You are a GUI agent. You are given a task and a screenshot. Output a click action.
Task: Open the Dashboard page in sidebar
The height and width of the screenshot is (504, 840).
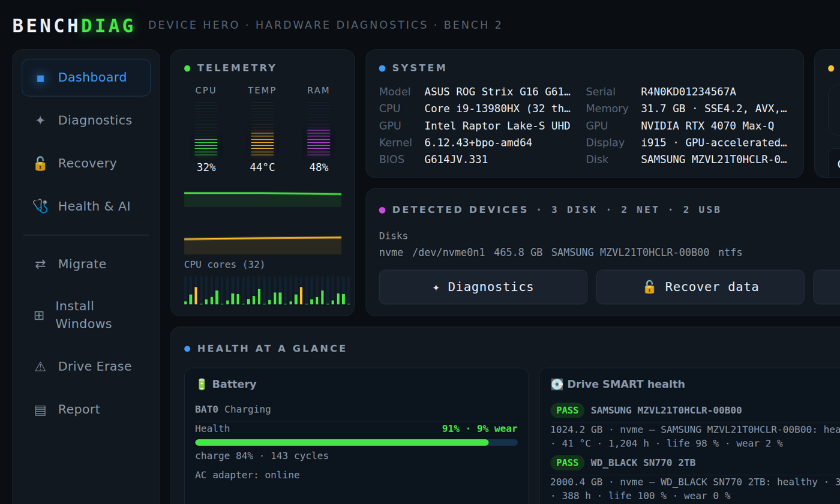point(86,77)
